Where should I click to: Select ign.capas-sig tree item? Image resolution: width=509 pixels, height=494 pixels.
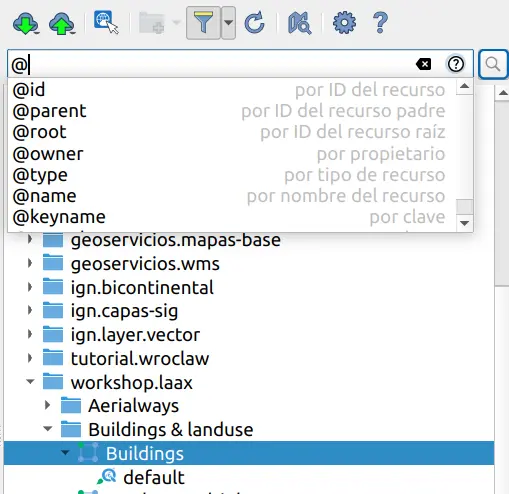[x=124, y=311]
